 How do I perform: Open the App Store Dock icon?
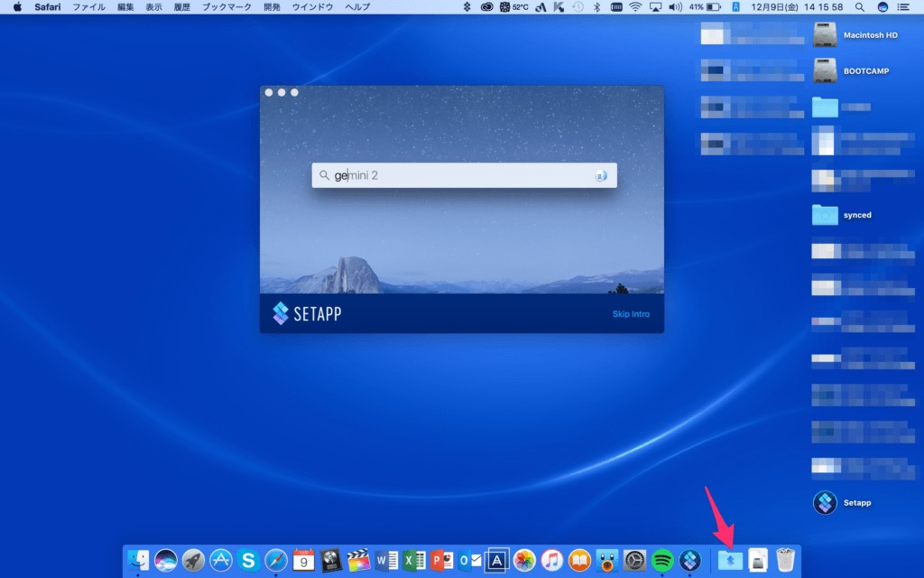click(221, 560)
